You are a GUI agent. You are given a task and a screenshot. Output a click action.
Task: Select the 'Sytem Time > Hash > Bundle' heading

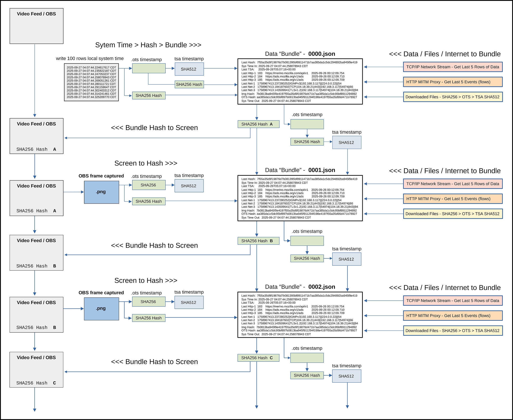pyautogui.click(x=148, y=45)
